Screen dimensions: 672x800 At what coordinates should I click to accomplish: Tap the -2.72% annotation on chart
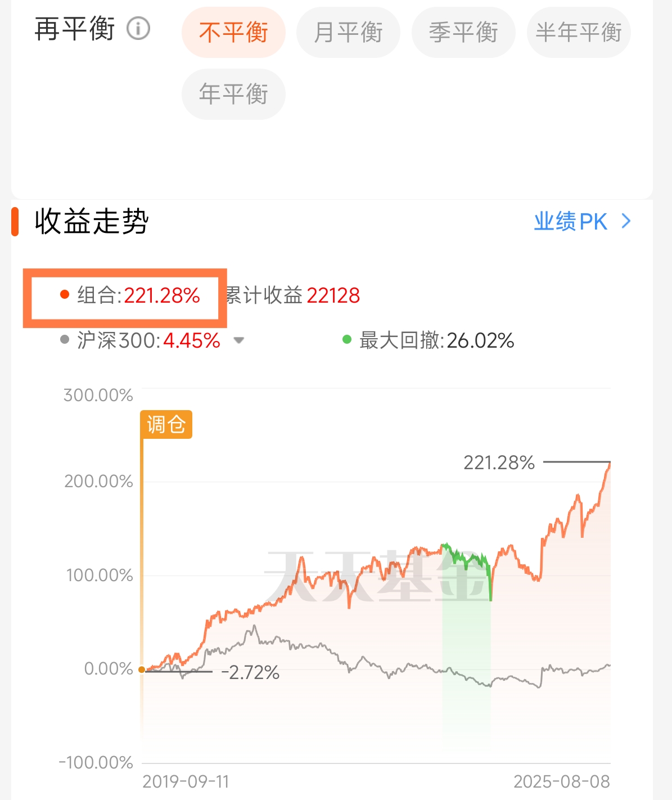pos(250,672)
